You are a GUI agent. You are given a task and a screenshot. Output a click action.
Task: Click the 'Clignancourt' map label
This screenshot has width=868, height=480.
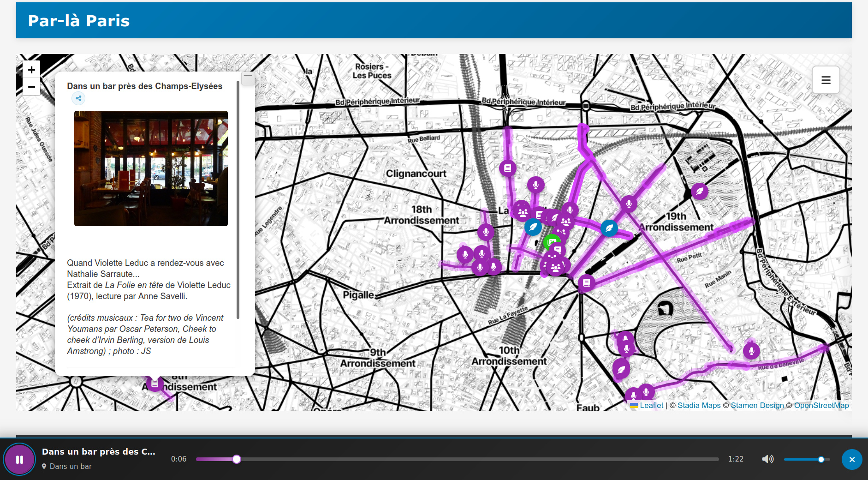click(416, 174)
